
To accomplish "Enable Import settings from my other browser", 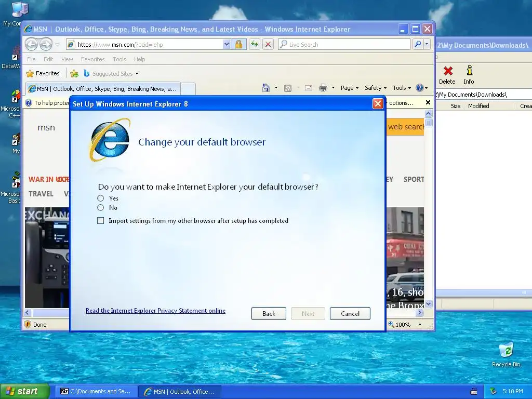I will point(100,220).
